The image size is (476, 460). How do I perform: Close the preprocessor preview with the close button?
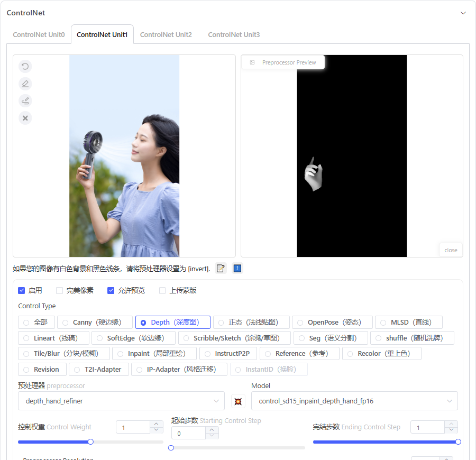(451, 250)
